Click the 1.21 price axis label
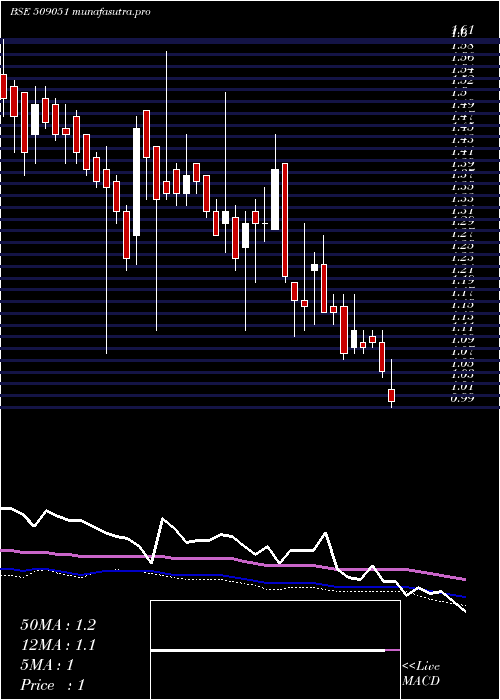500x700 pixels. (x=462, y=270)
